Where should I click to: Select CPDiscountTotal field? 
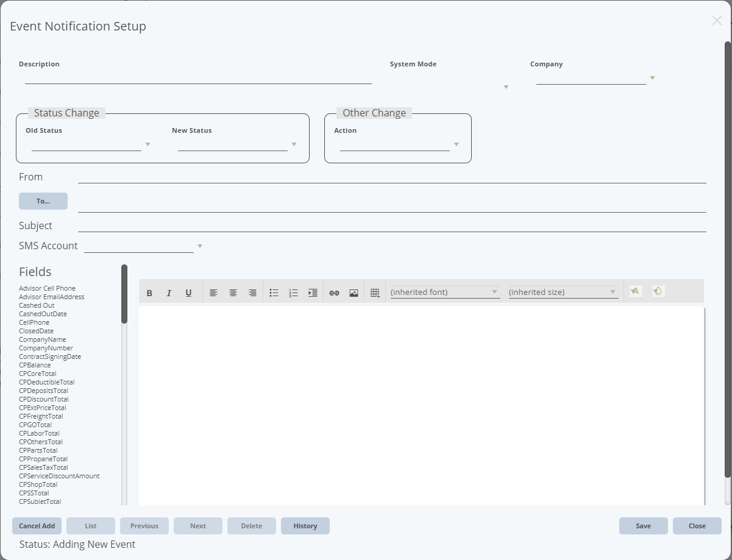point(44,399)
